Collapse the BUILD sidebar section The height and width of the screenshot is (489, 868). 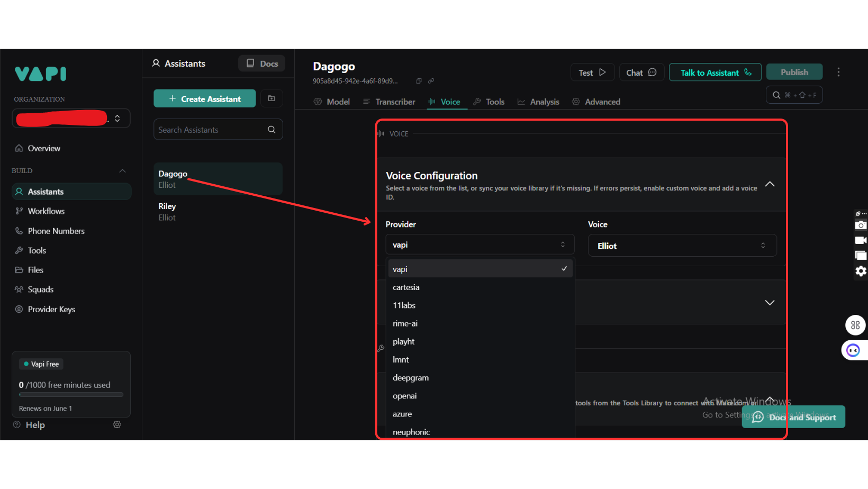point(122,171)
